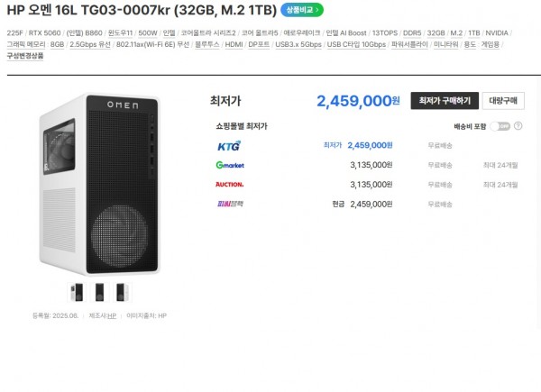Screen dimensions: 541x392
Task: Select the second product thumbnail
Action: pyautogui.click(x=99, y=291)
